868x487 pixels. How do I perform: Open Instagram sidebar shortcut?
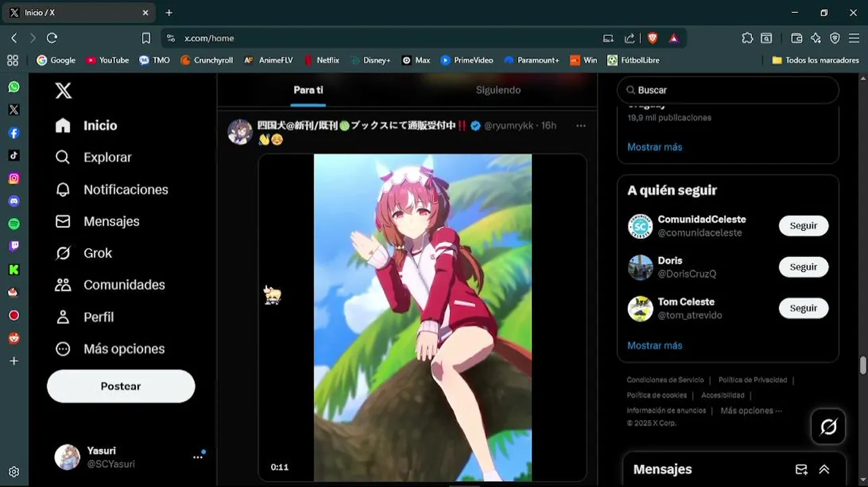pyautogui.click(x=14, y=179)
